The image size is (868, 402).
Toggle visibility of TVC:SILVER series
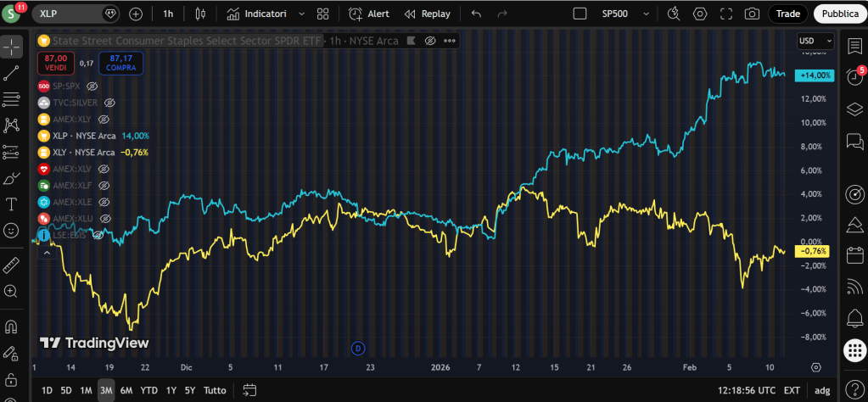pyautogui.click(x=109, y=103)
